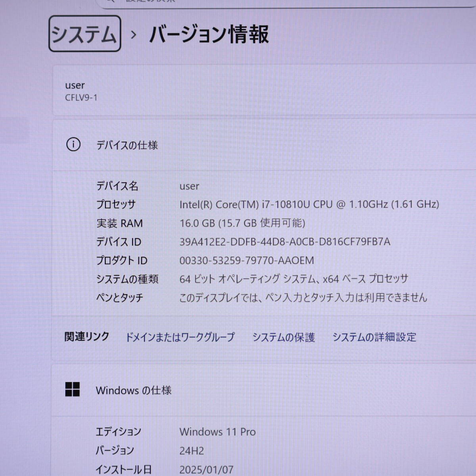Click the デバイス ID label
476x476 pixels.
pyautogui.click(x=119, y=242)
